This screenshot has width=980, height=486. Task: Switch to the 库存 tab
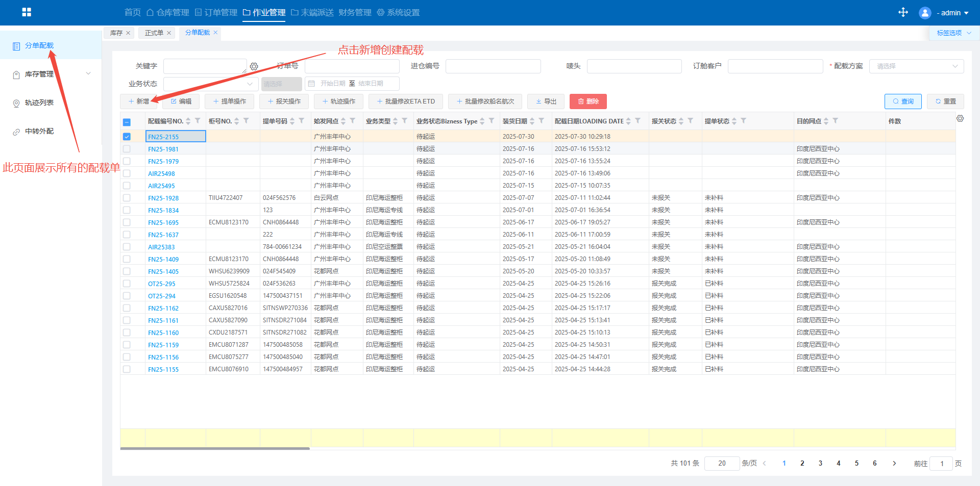[x=116, y=33]
